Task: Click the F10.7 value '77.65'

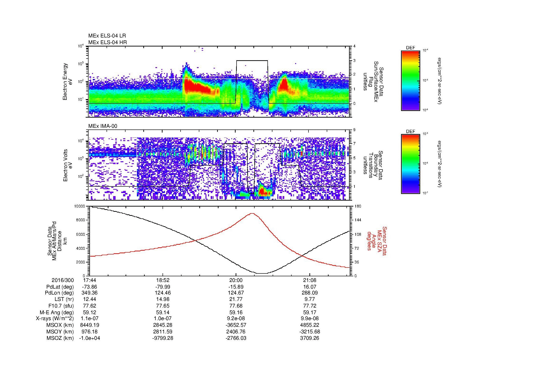Action: [163, 306]
